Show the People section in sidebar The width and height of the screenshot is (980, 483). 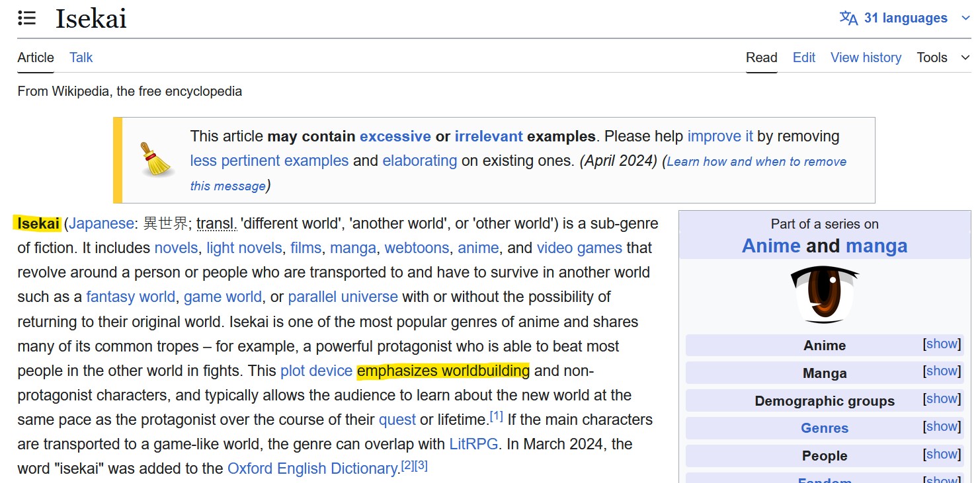click(x=942, y=455)
